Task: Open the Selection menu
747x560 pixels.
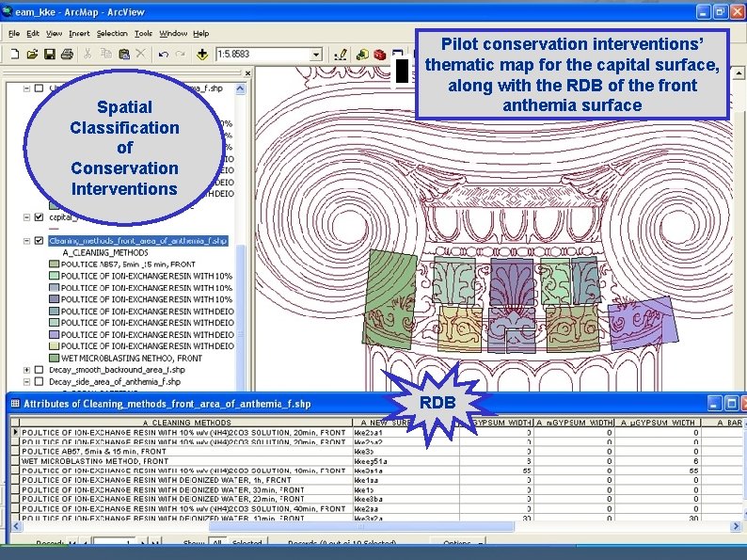Action: pos(112,33)
